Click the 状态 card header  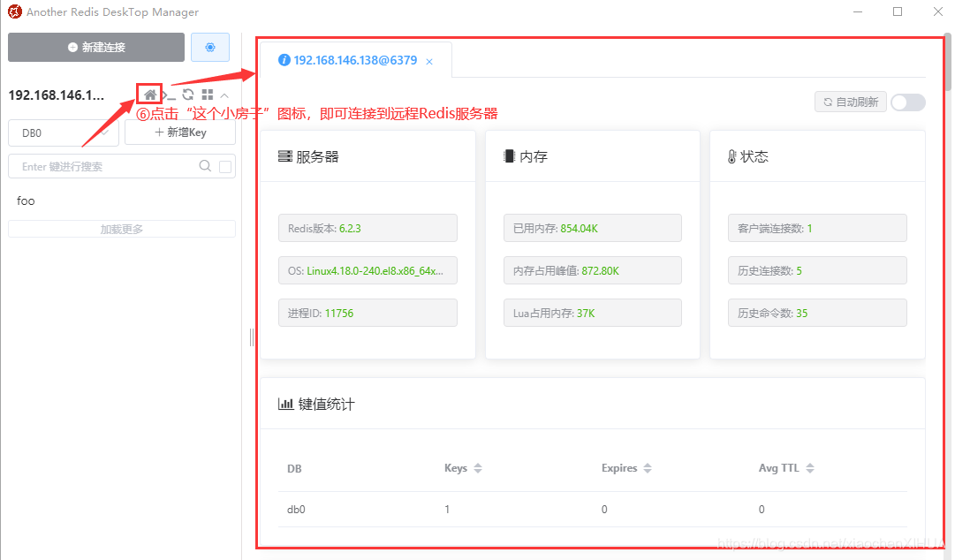(817, 156)
